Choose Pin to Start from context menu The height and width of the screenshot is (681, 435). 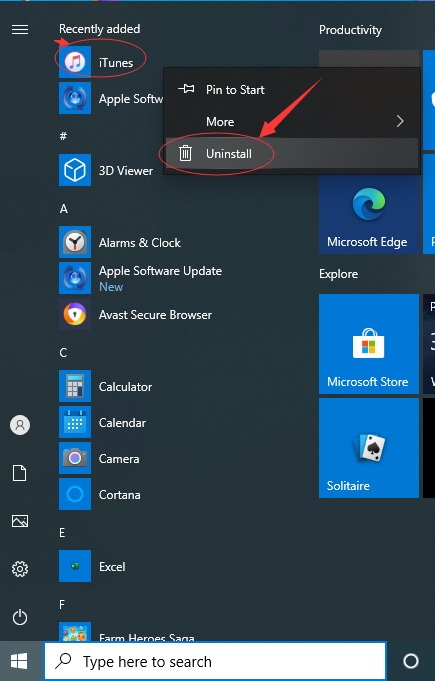292,89
